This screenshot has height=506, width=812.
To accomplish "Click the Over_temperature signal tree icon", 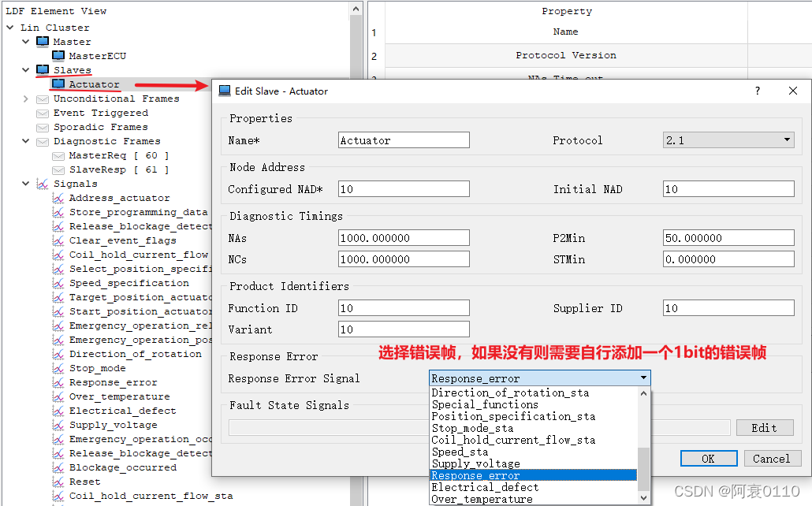I will [x=58, y=396].
